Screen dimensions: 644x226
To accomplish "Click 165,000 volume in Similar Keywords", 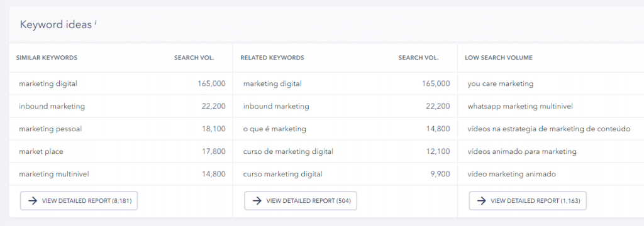I will pyautogui.click(x=211, y=83).
